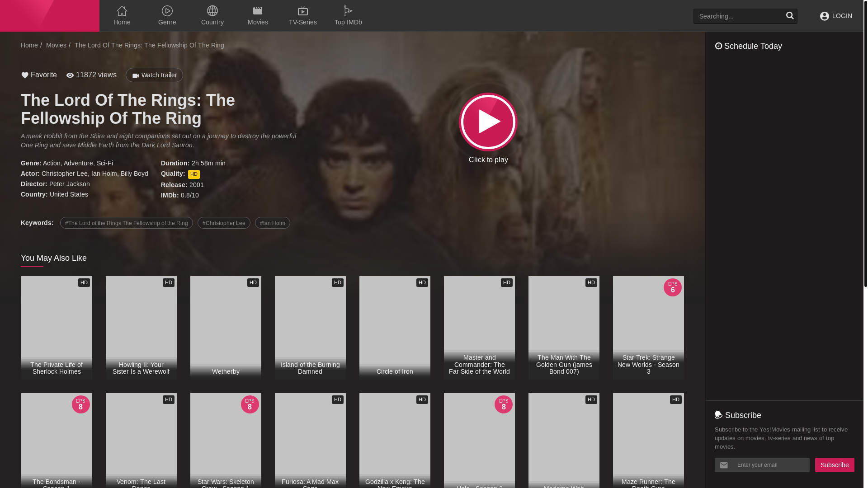This screenshot has height=488, width=868.
Task: Click the Click to play label
Action: click(488, 160)
